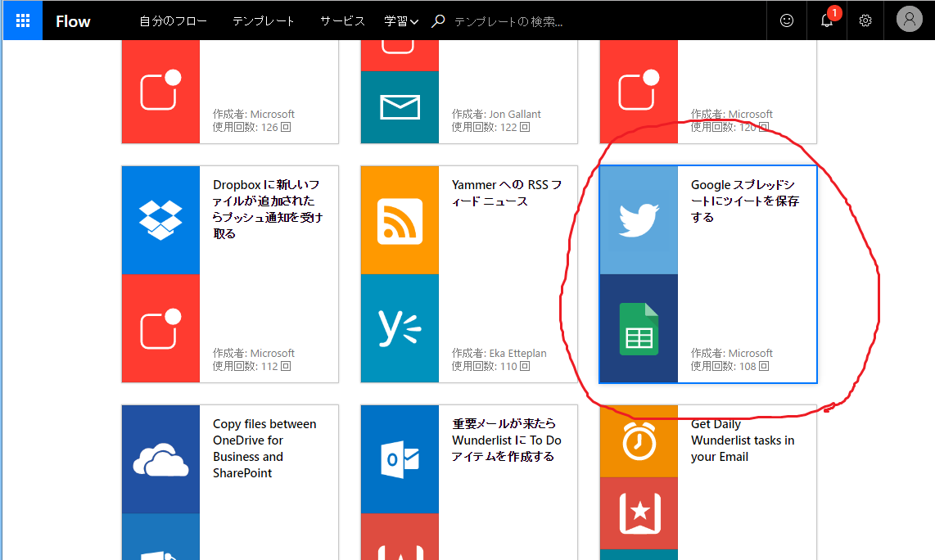935x560 pixels.
Task: Click alarm clock icon on Get Daily card
Action: (639, 442)
